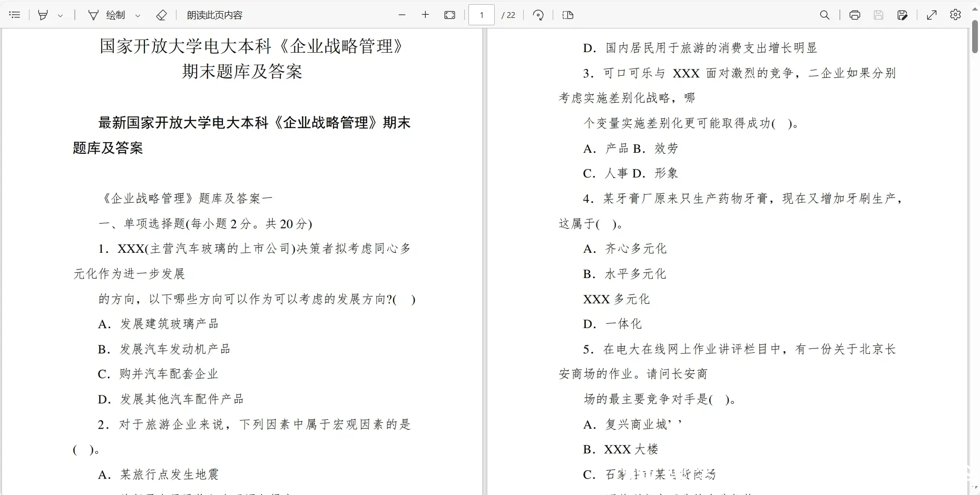Activate the 绘制 draw tool

coord(107,15)
